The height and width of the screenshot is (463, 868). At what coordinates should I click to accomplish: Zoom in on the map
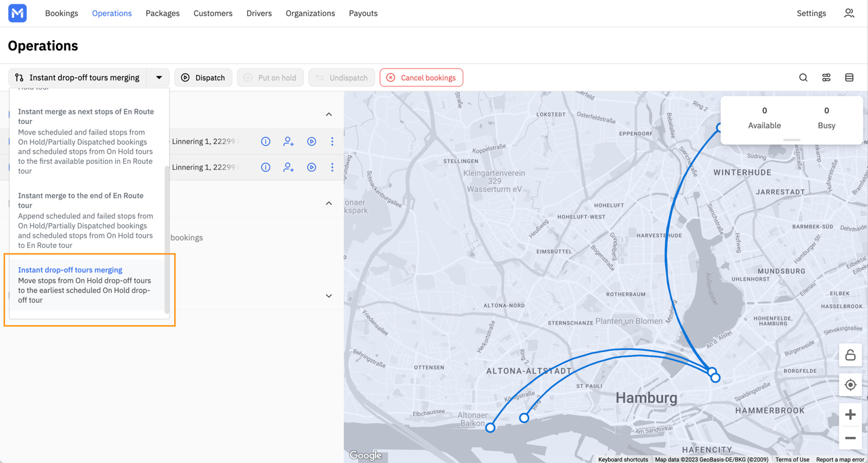[x=850, y=415]
